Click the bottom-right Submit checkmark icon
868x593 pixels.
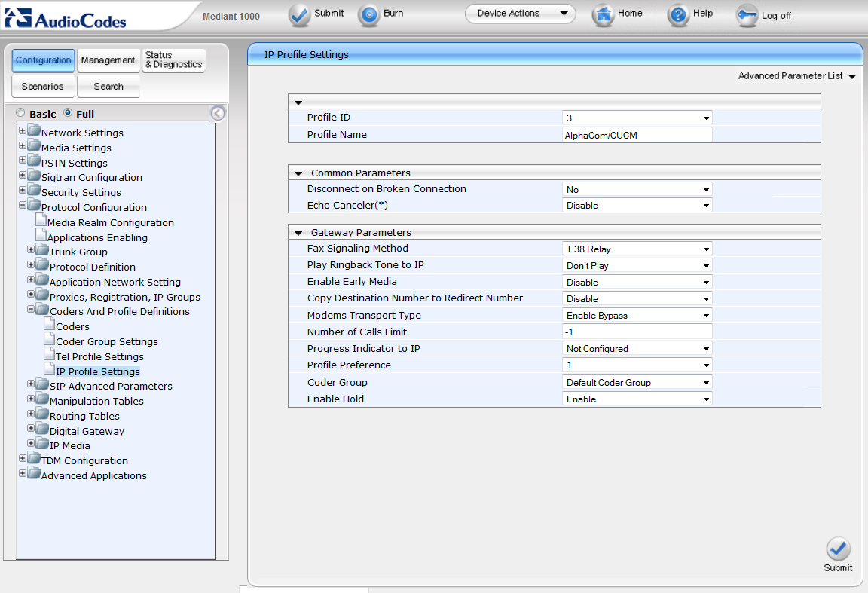click(x=838, y=549)
